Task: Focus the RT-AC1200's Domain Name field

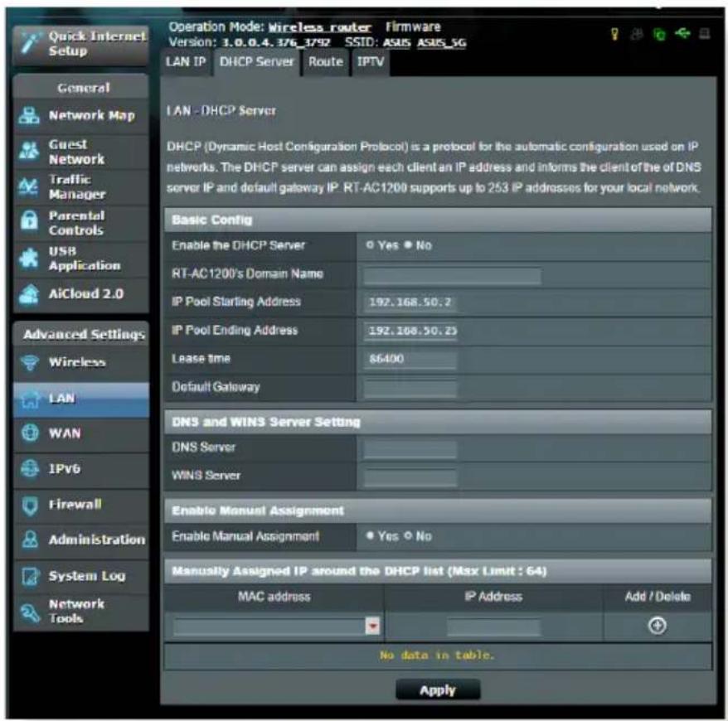Action: tap(452, 276)
